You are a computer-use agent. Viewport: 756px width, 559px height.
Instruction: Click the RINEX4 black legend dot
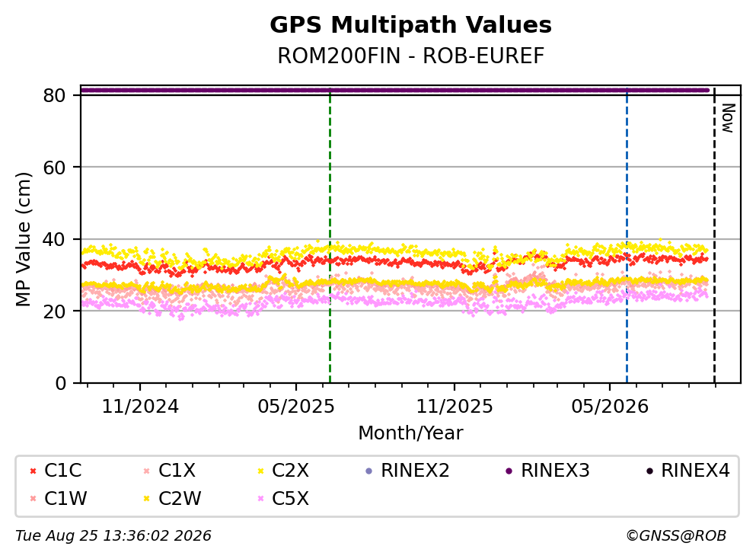point(649,471)
